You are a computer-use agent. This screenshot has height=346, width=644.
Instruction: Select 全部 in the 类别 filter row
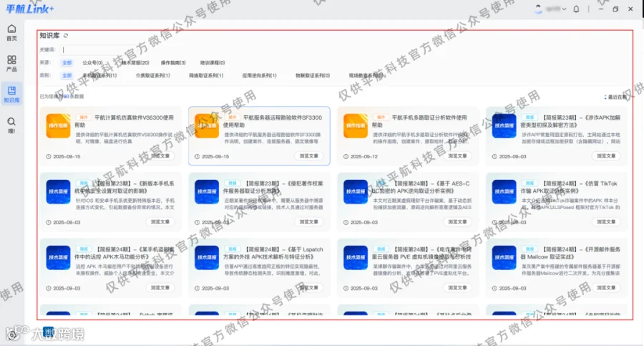[67, 76]
